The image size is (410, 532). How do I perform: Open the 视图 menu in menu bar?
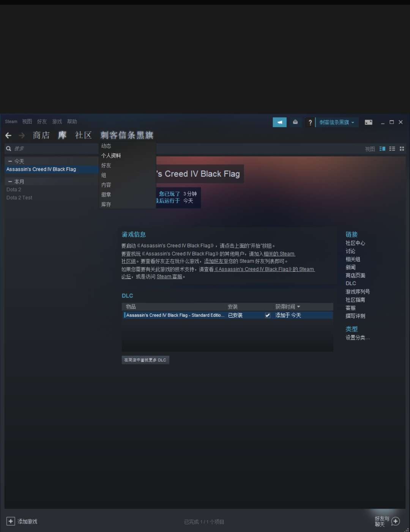click(27, 122)
